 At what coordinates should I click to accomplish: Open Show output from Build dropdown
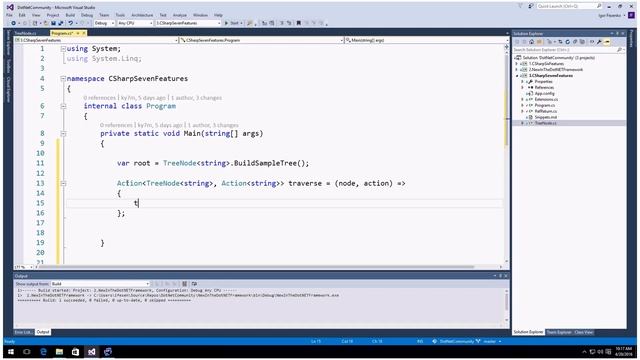pyautogui.click(x=100, y=284)
